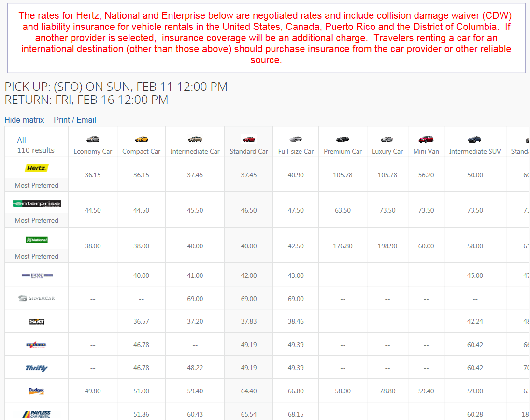Filter by the Fox logo

(37, 275)
